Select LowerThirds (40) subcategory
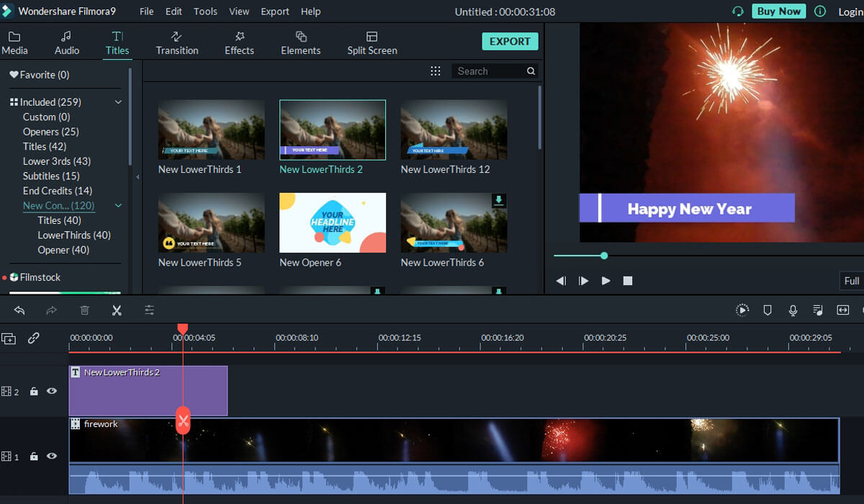This screenshot has height=504, width=864. 74,235
